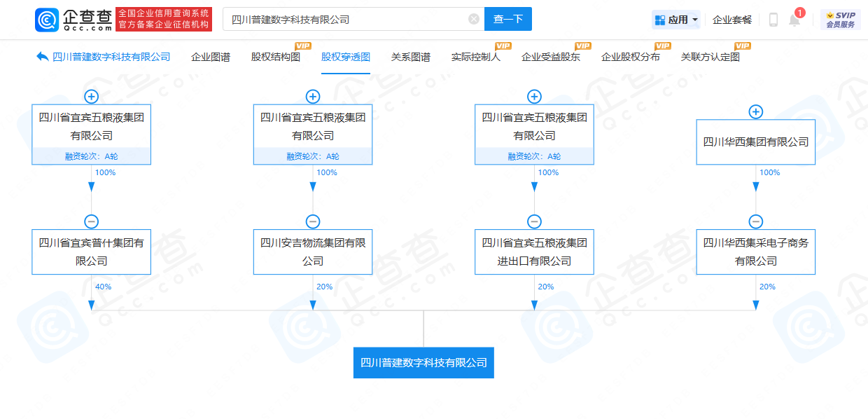Image resolution: width=868 pixels, height=419 pixels.
Task: Go back using the arrow before 四川普建数字科技有限公司
Action: (x=42, y=57)
